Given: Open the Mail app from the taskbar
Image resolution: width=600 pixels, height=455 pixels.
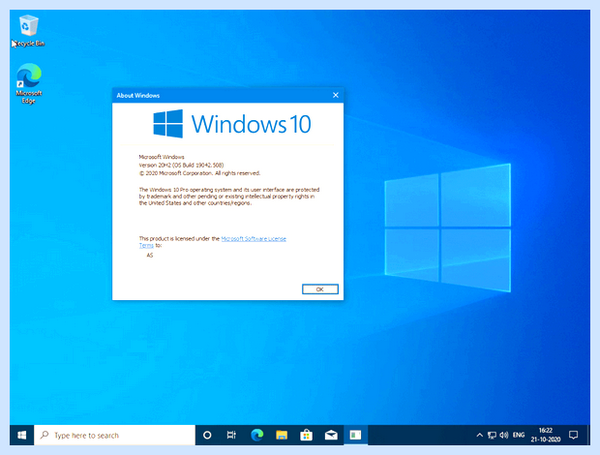Looking at the screenshot, I should (x=331, y=435).
